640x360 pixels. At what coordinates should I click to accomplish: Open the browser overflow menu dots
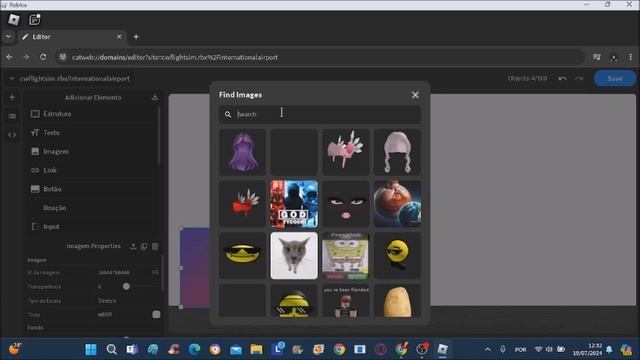point(631,57)
